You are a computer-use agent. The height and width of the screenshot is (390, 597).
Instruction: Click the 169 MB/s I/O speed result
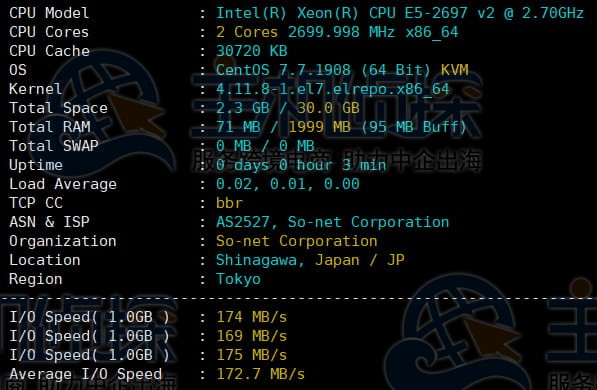coord(252,336)
